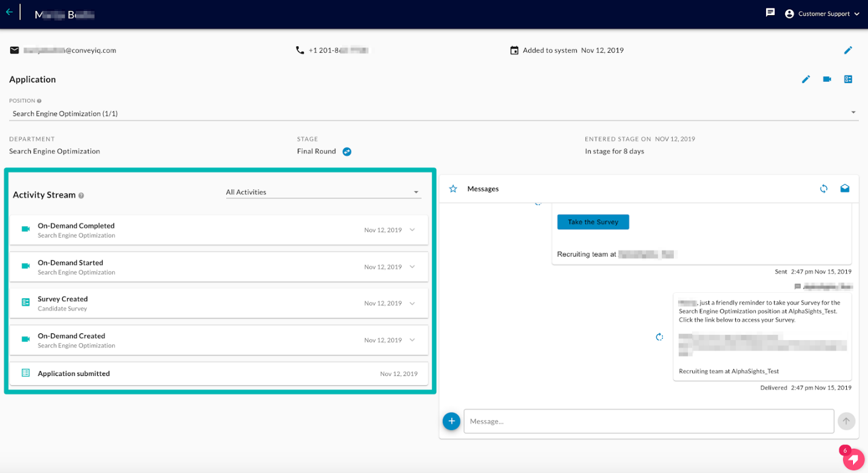Edit contact details with the top-right pencil
Image resolution: width=868 pixels, height=473 pixels.
coord(848,50)
